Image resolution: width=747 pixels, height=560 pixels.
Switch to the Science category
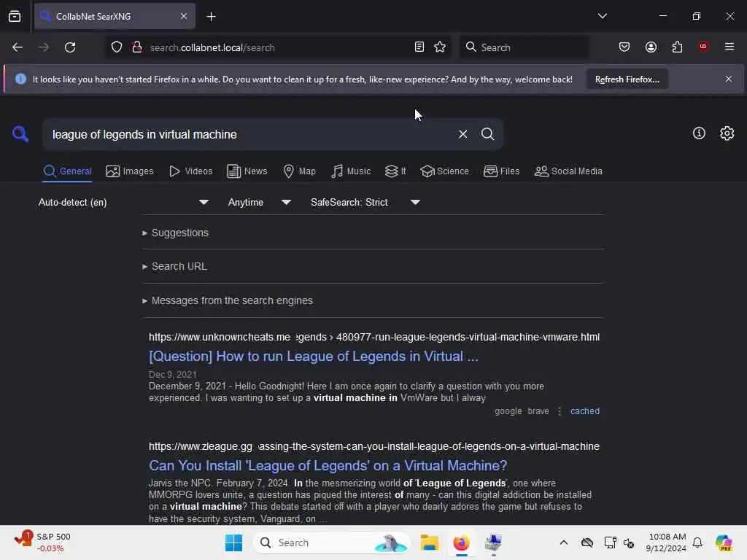tap(444, 171)
